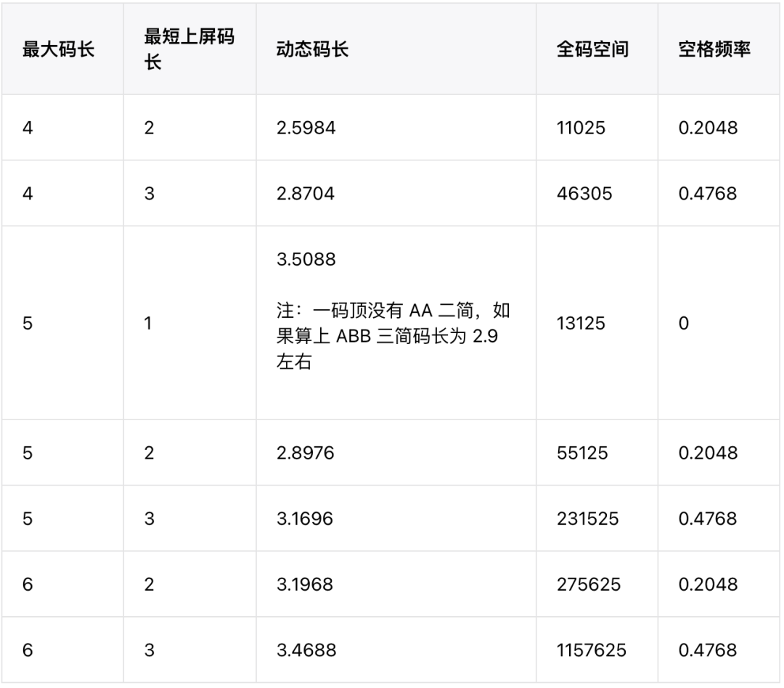Select the dynamic code length value 2.8976
Viewport: 784px width, 688px height.
[x=306, y=453]
